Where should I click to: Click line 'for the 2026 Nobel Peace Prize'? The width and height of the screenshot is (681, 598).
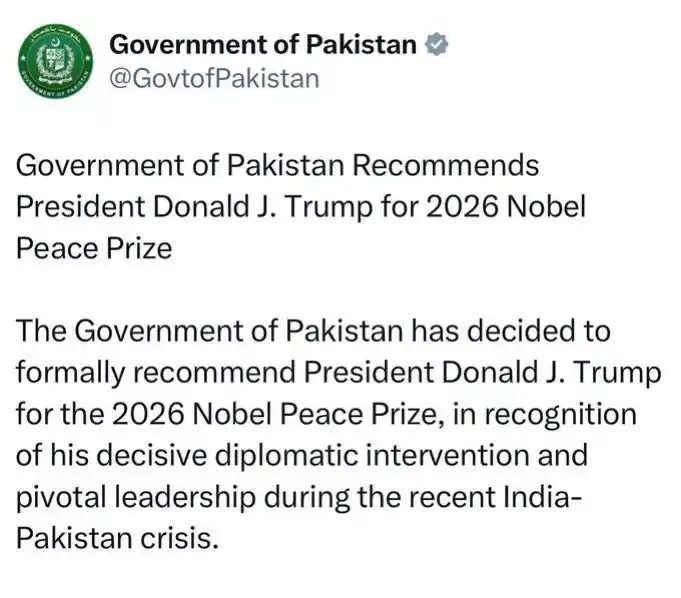[326, 414]
